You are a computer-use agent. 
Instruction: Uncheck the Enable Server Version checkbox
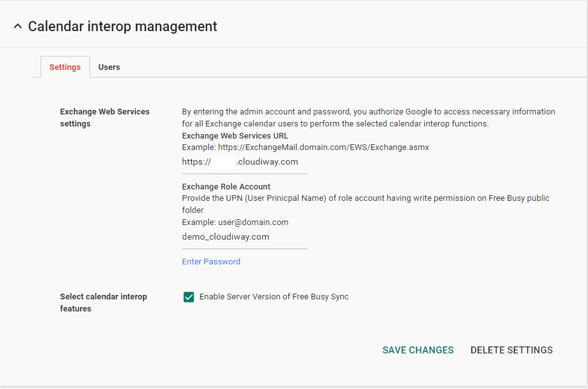click(x=189, y=297)
